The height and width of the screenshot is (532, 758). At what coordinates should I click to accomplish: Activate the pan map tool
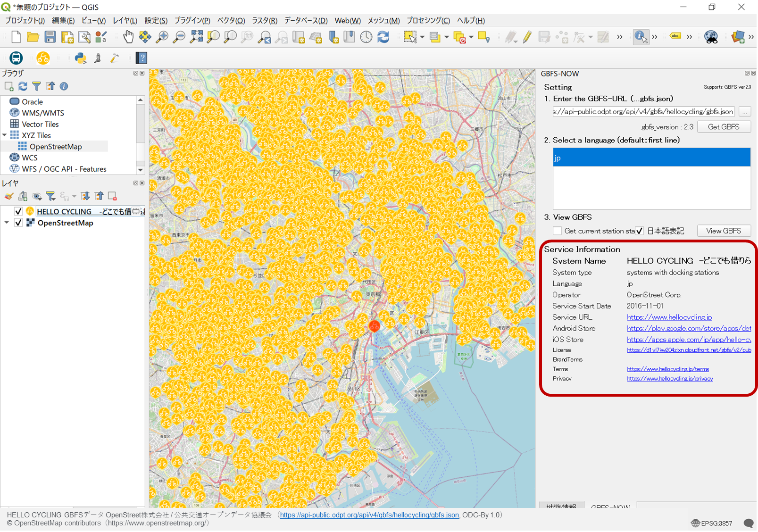click(128, 37)
